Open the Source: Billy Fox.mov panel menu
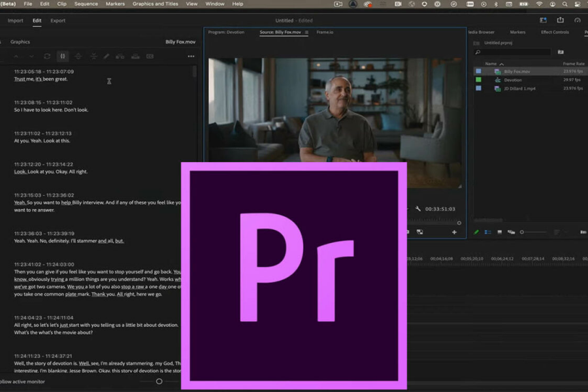Image resolution: width=588 pixels, height=392 pixels. (x=307, y=32)
